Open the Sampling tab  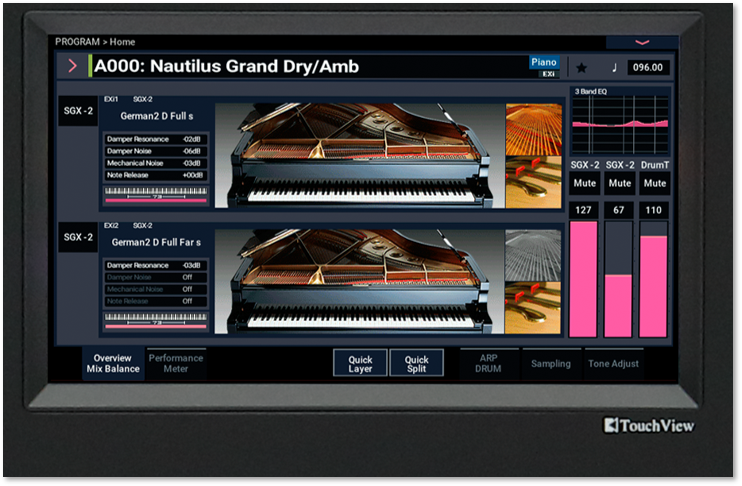pyautogui.click(x=551, y=363)
